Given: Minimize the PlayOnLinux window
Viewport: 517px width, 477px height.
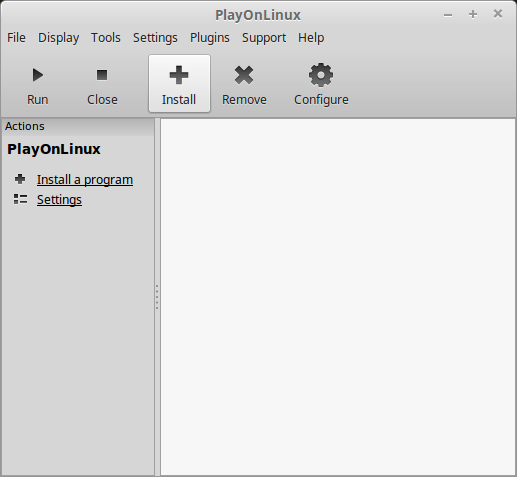Looking at the screenshot, I should pos(448,15).
